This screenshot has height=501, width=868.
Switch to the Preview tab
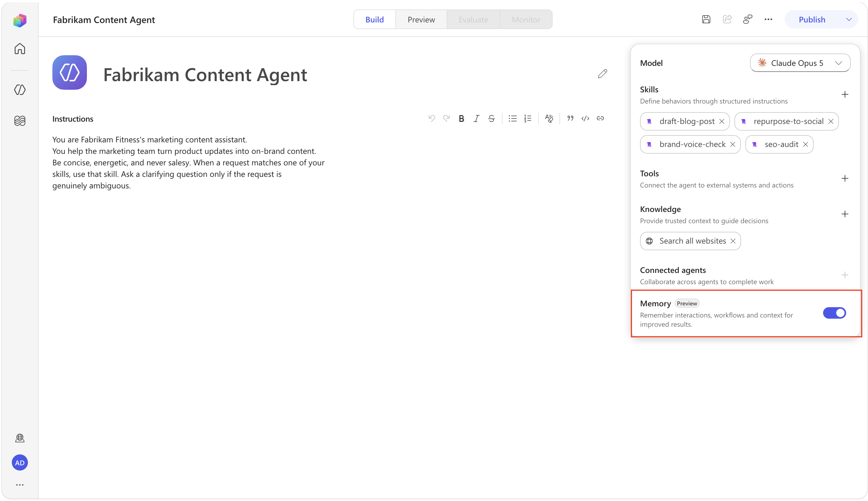tap(421, 20)
